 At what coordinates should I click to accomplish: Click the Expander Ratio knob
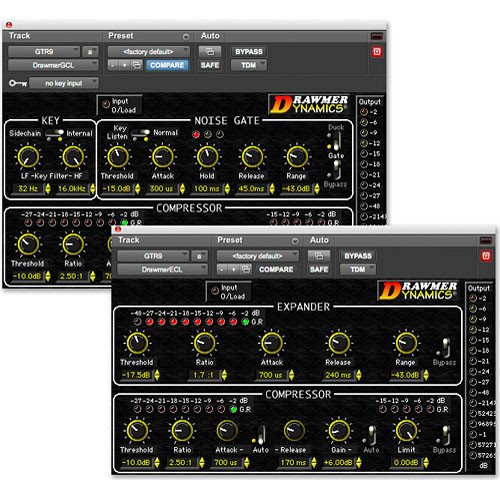204,343
